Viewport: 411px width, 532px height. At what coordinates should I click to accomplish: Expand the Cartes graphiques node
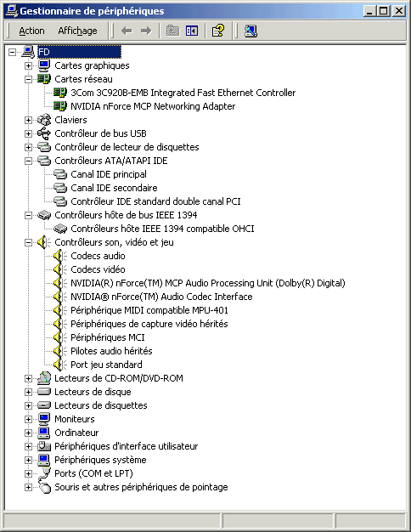tap(29, 65)
